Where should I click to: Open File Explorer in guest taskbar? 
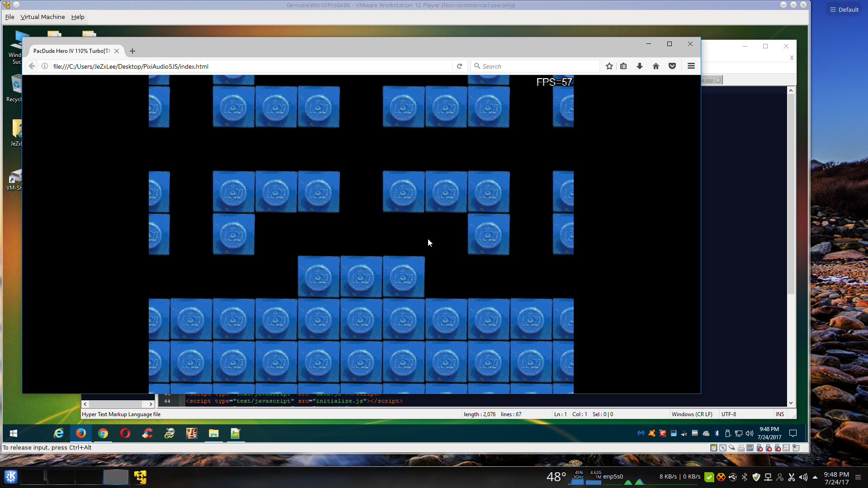213,433
